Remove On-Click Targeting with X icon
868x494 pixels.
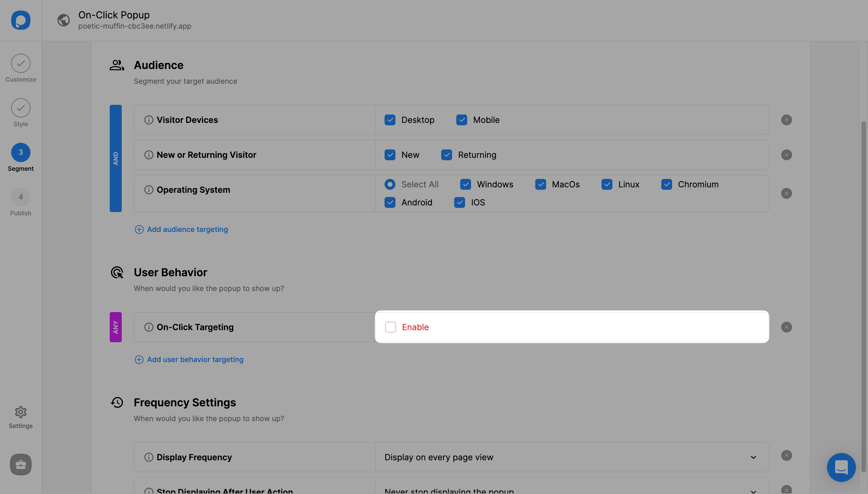click(786, 327)
